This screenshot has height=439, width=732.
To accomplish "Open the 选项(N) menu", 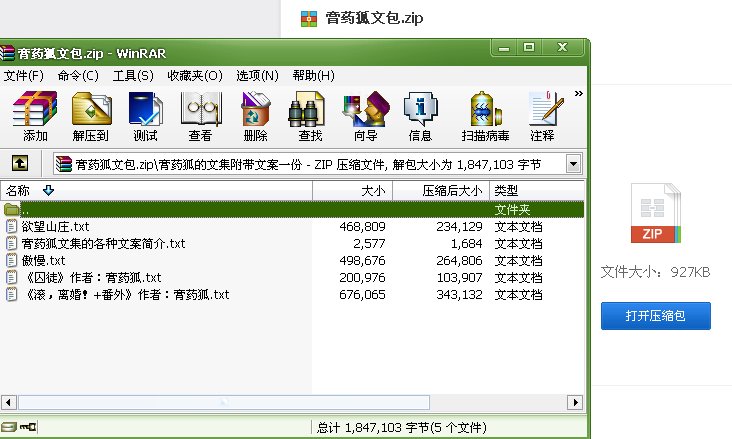I will click(257, 76).
